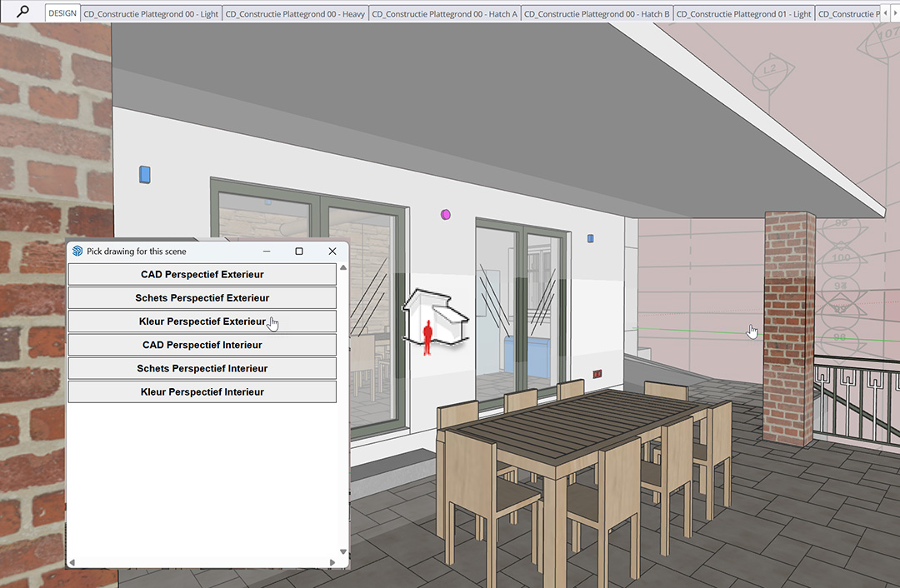Open the cut-off CD_Constructie tab after 01 - Light
Screen dimensions: 900x588
pyautogui.click(x=847, y=14)
